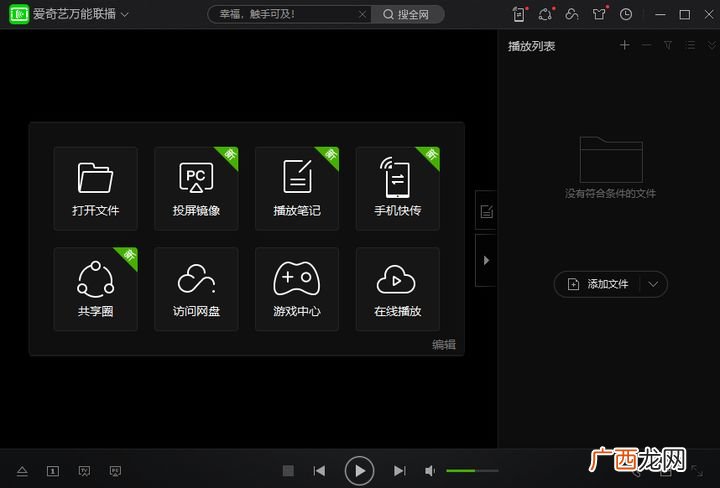Start playback with the Play button
Screen dimensions: 720x488
(x=359, y=471)
